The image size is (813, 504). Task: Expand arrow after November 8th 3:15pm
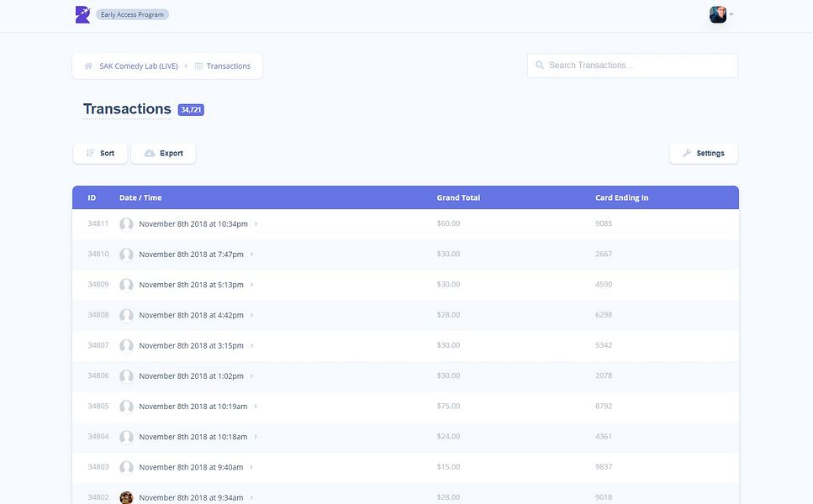[x=252, y=345]
